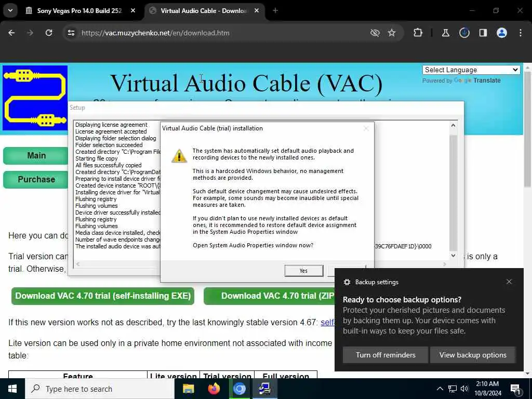532x399 pixels.
Task: Go forward using the browser forward arrow
Action: (x=30, y=33)
